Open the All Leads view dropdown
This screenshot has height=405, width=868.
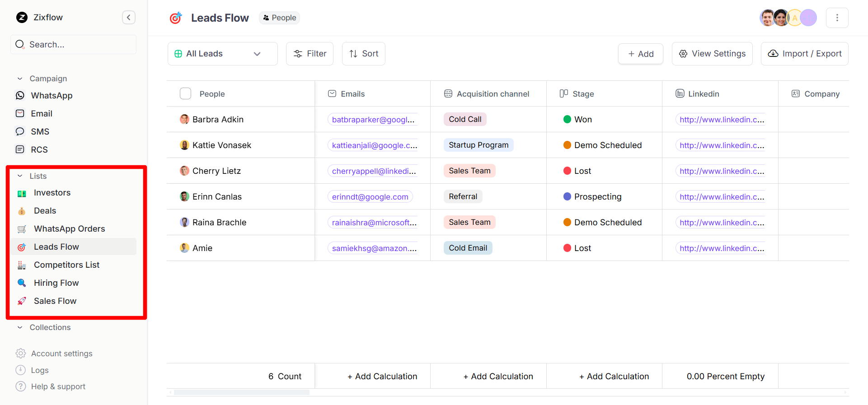click(223, 54)
